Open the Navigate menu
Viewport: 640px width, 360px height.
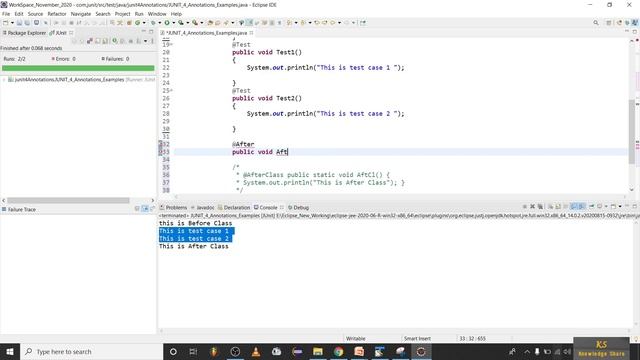pyautogui.click(x=81, y=14)
